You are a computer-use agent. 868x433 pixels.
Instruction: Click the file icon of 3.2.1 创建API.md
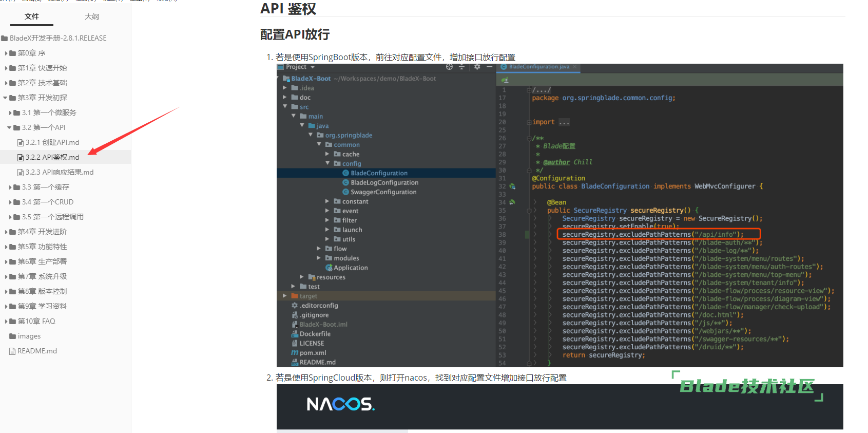(21, 142)
